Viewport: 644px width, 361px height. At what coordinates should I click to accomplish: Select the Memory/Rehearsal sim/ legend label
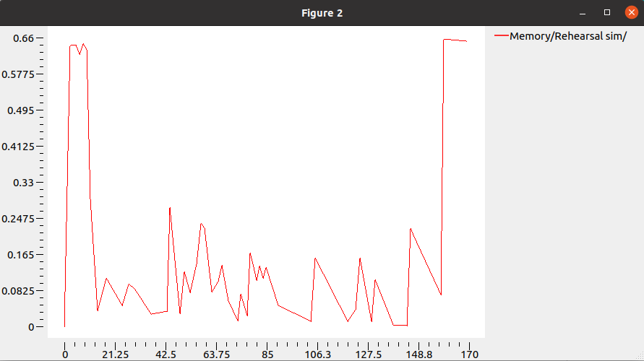click(x=568, y=36)
